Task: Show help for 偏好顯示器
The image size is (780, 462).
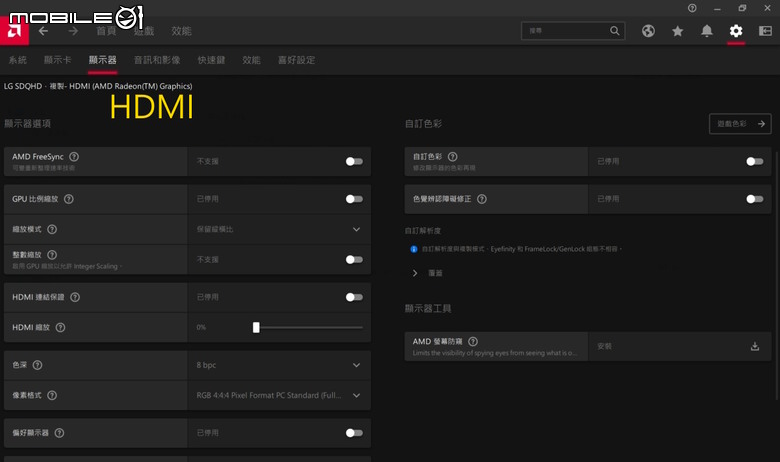Action: pos(59,433)
